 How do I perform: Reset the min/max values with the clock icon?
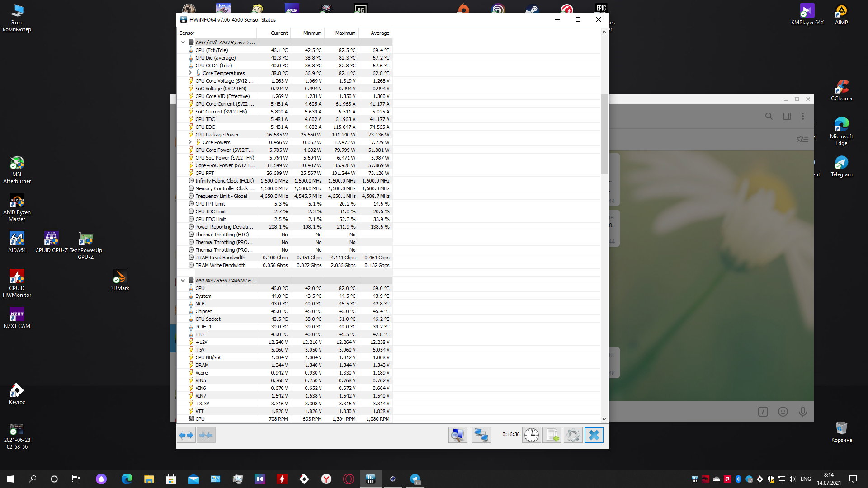pos(532,435)
